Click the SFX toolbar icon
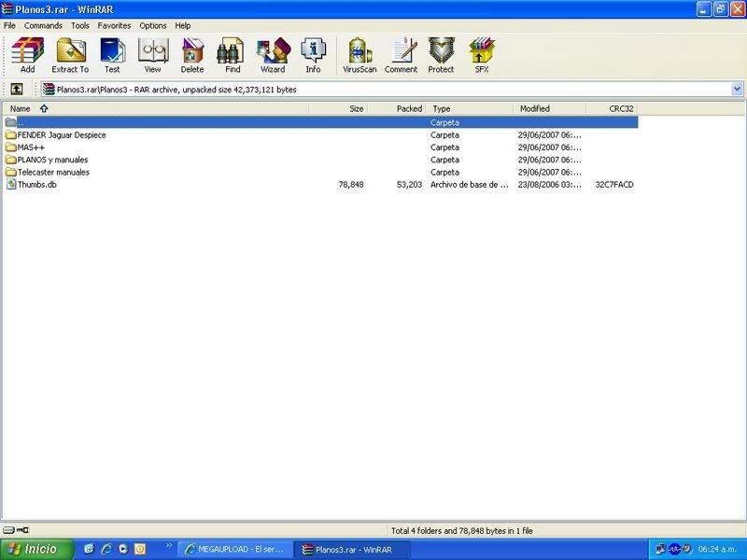The width and height of the screenshot is (747, 560). pos(482,55)
